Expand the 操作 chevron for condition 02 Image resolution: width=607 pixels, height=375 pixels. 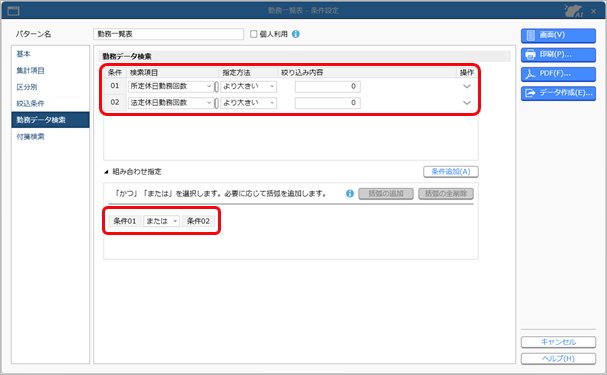tap(467, 103)
